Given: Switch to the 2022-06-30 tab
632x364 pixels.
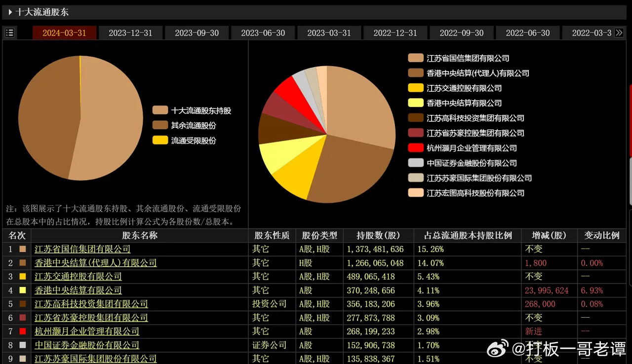Looking at the screenshot, I should click(x=527, y=33).
